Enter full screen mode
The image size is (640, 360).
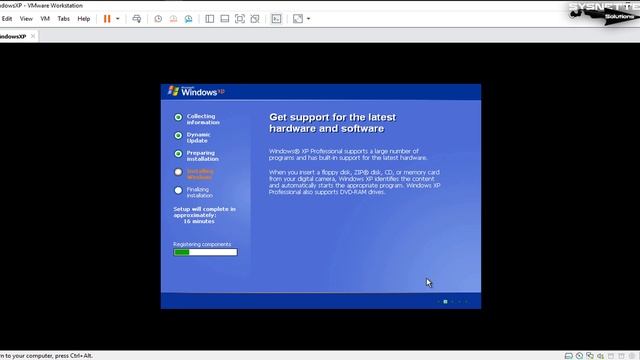(240, 19)
